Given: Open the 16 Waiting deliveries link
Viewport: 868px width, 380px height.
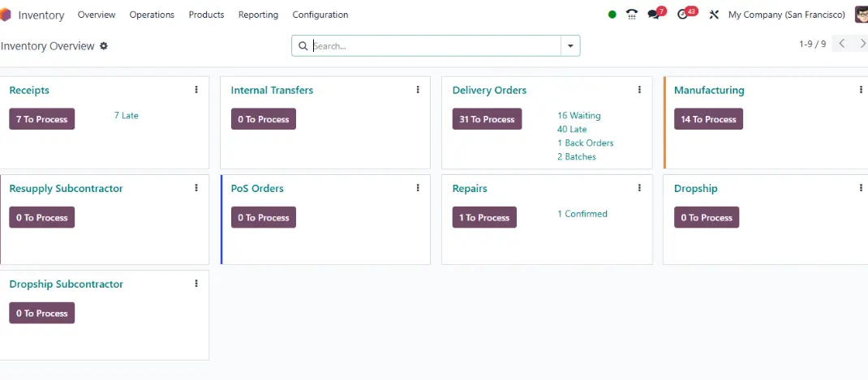Looking at the screenshot, I should click(578, 116).
